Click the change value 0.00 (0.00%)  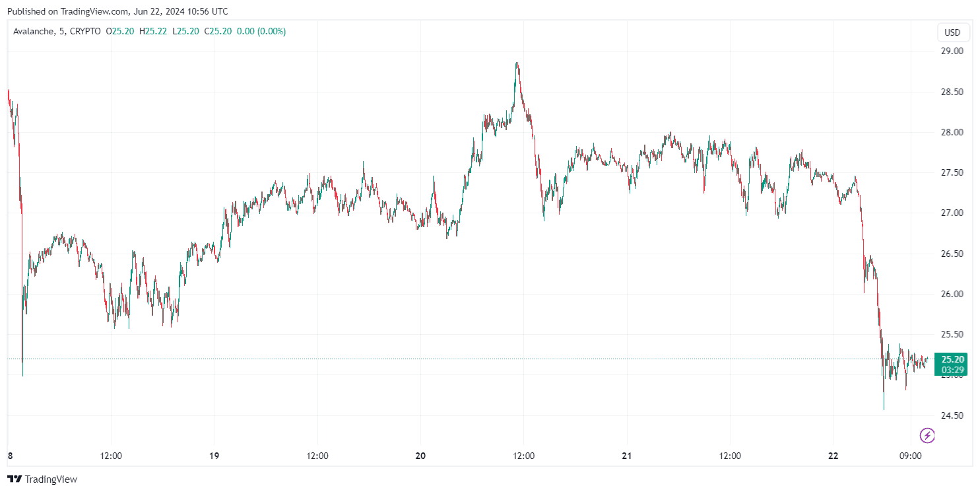261,31
